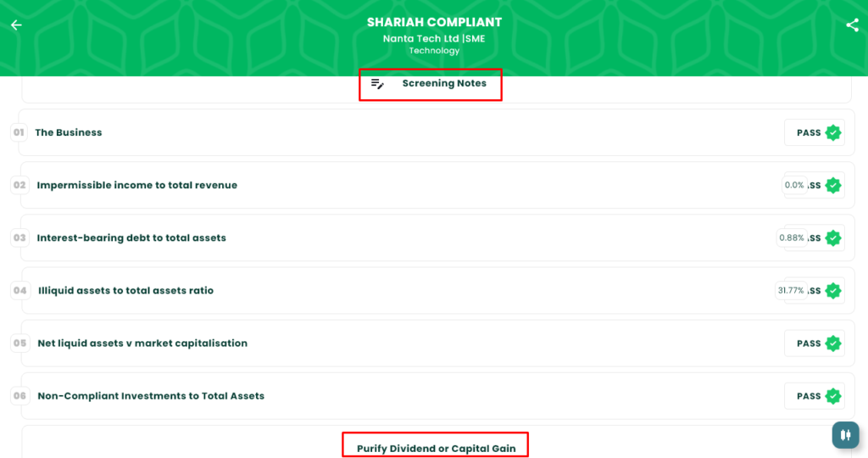Click green verified badge for The Business
This screenshot has height=458, width=868.
pyautogui.click(x=833, y=132)
